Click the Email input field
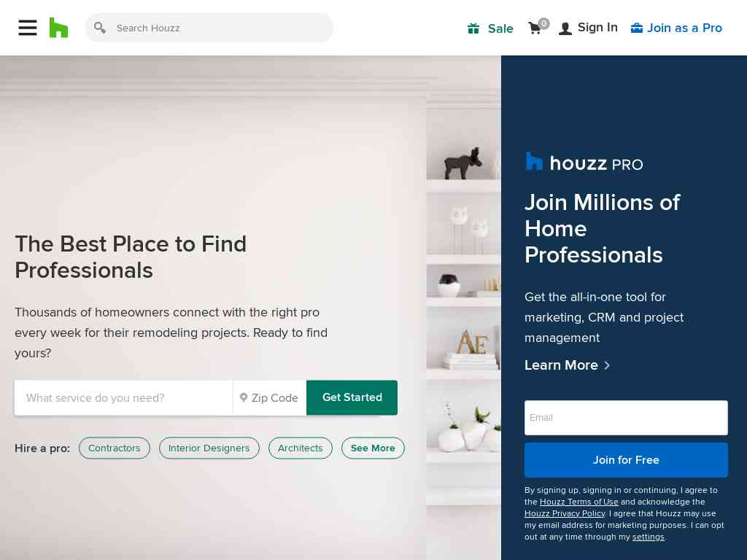Viewport: 747px width, 560px height. 626,418
